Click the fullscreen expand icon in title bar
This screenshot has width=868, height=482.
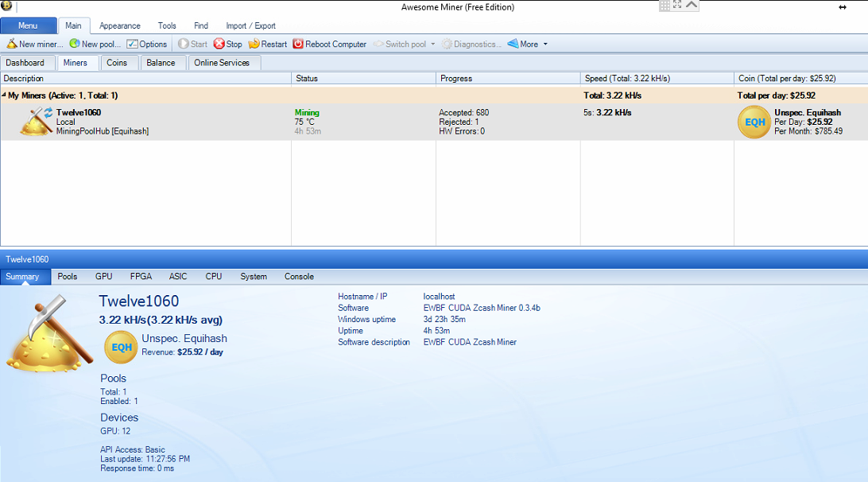677,6
